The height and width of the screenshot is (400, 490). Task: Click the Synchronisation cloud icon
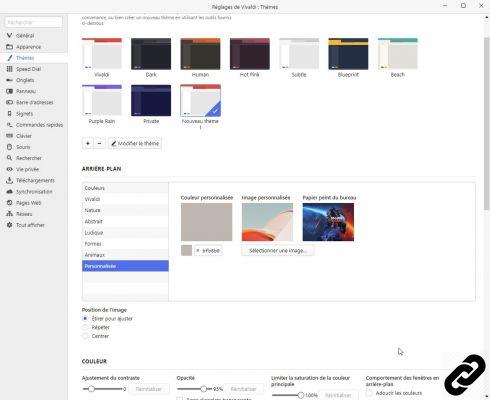click(x=9, y=191)
